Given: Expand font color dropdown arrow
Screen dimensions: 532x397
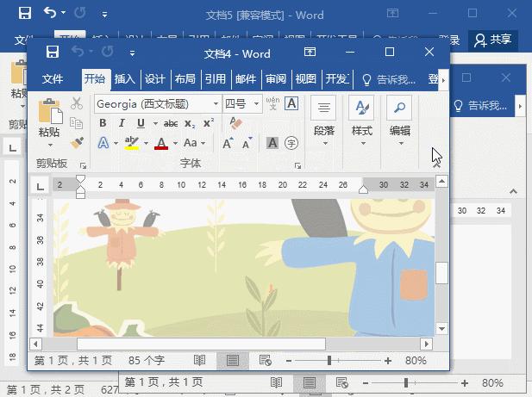Looking at the screenshot, I should (x=175, y=143).
